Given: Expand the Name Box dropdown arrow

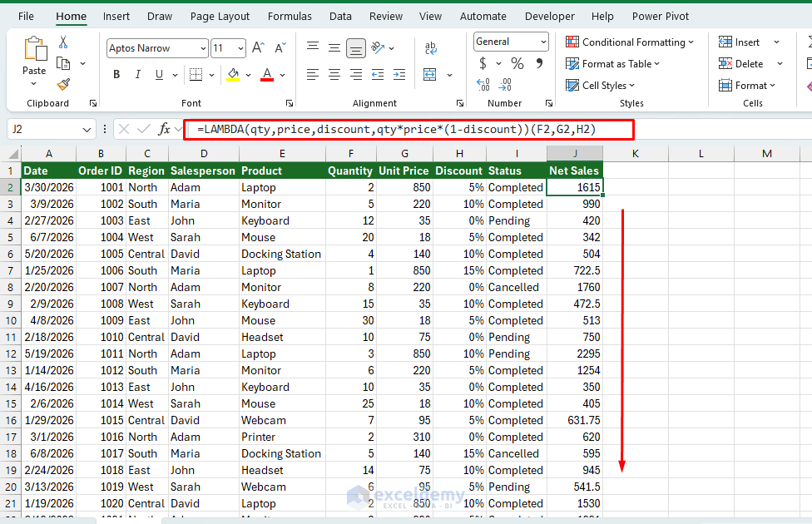Looking at the screenshot, I should (x=87, y=130).
